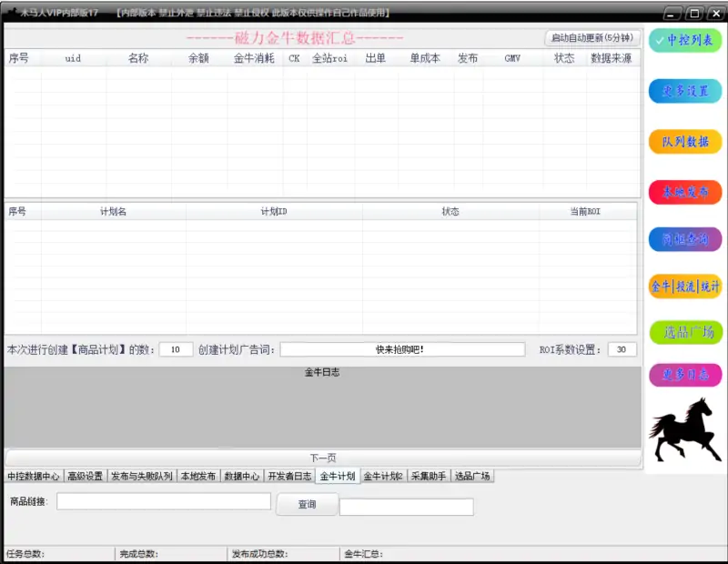
Task: Click the 商品链接 input field
Action: (x=164, y=501)
